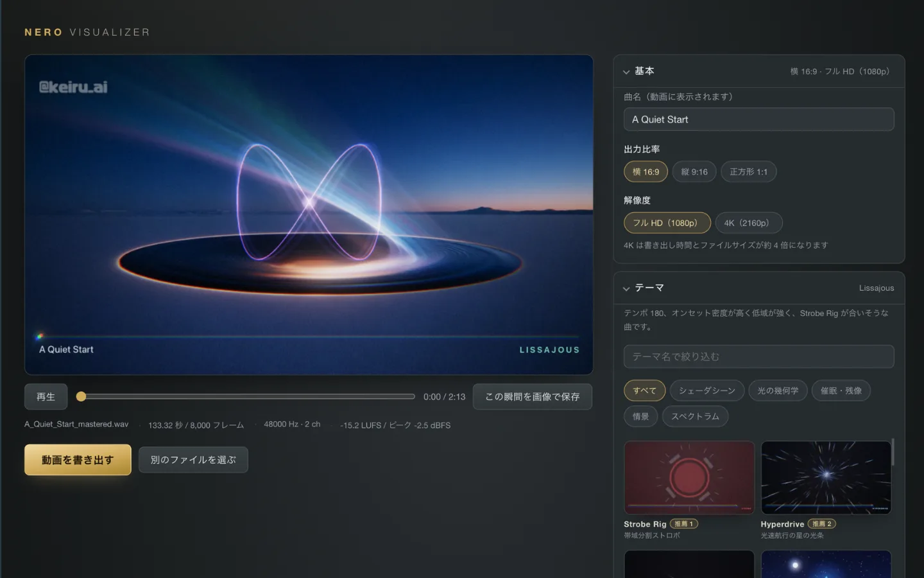
Task: Click the 帯域分割ストロボ description
Action: pyautogui.click(x=652, y=536)
